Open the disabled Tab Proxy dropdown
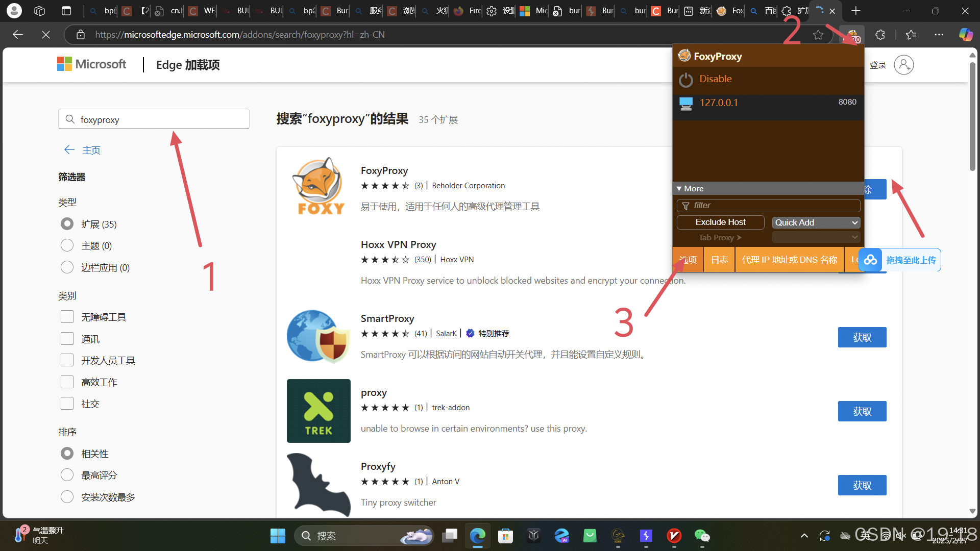The width and height of the screenshot is (980, 551). point(816,237)
